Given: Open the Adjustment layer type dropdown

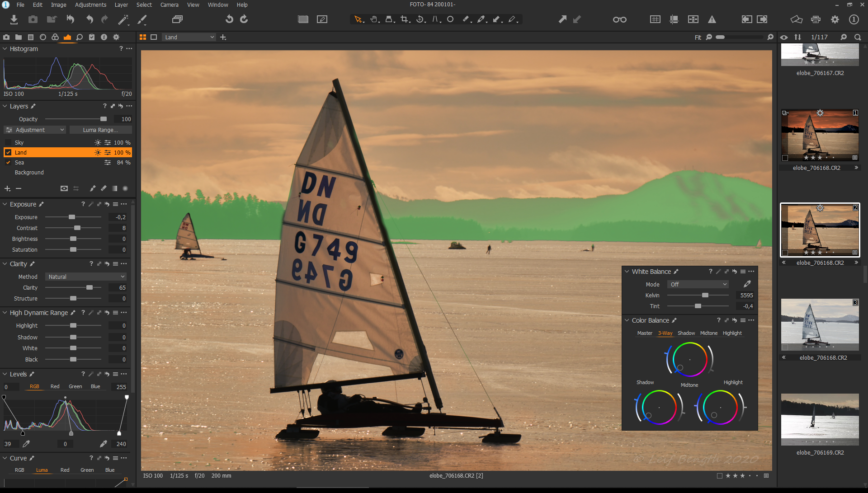Looking at the screenshot, I should 35,130.
